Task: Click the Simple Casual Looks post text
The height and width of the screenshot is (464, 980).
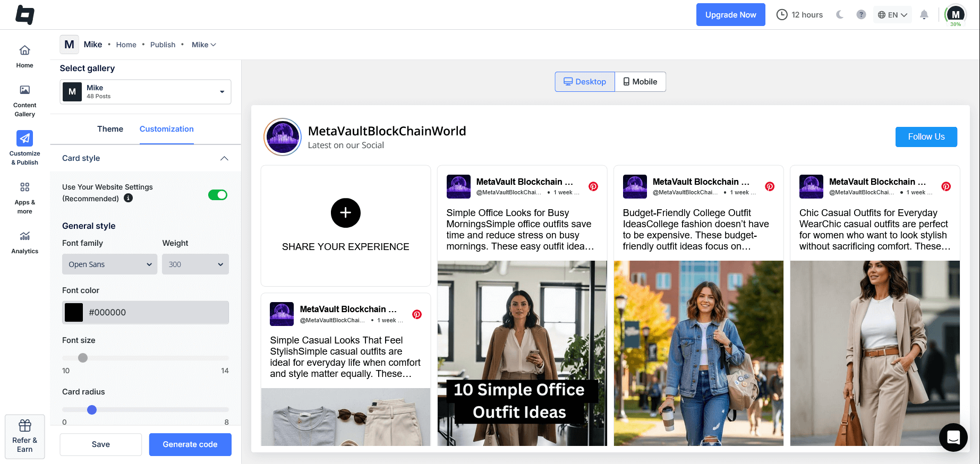Action: point(345,357)
